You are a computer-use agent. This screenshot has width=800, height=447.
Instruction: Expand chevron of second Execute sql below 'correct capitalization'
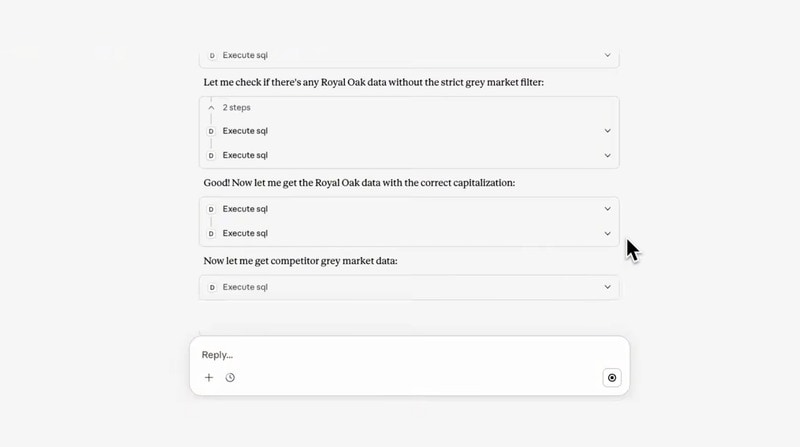point(607,234)
